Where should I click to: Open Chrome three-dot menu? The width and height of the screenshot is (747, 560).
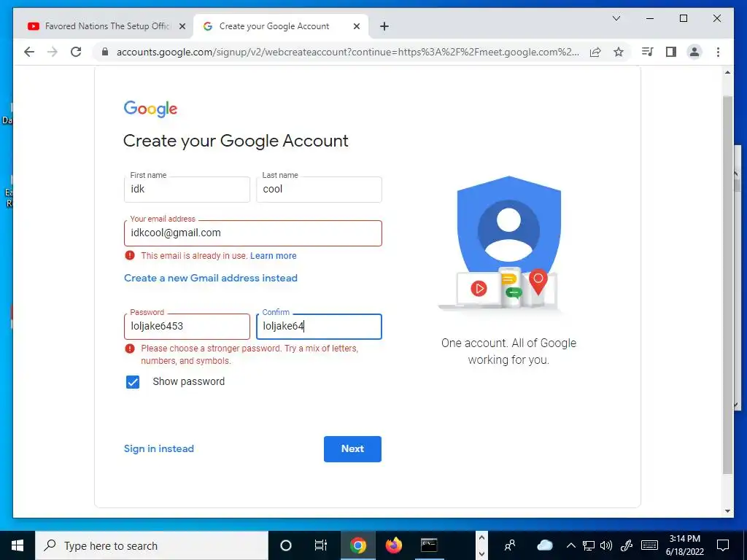tap(718, 52)
